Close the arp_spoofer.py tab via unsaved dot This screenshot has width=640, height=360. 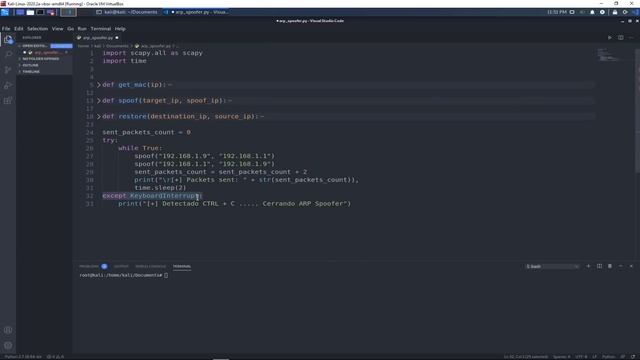click(117, 38)
